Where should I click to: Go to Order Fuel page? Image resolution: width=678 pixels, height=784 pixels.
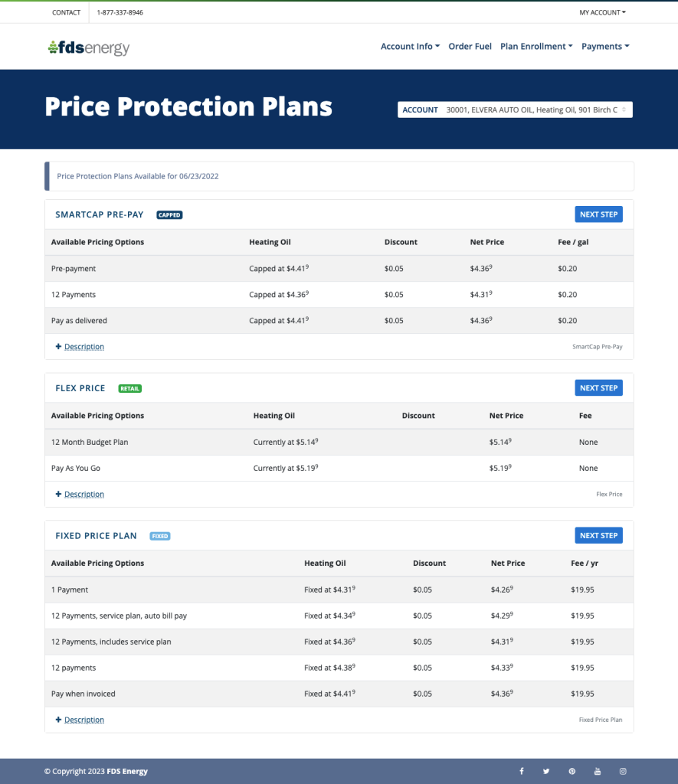tap(470, 47)
